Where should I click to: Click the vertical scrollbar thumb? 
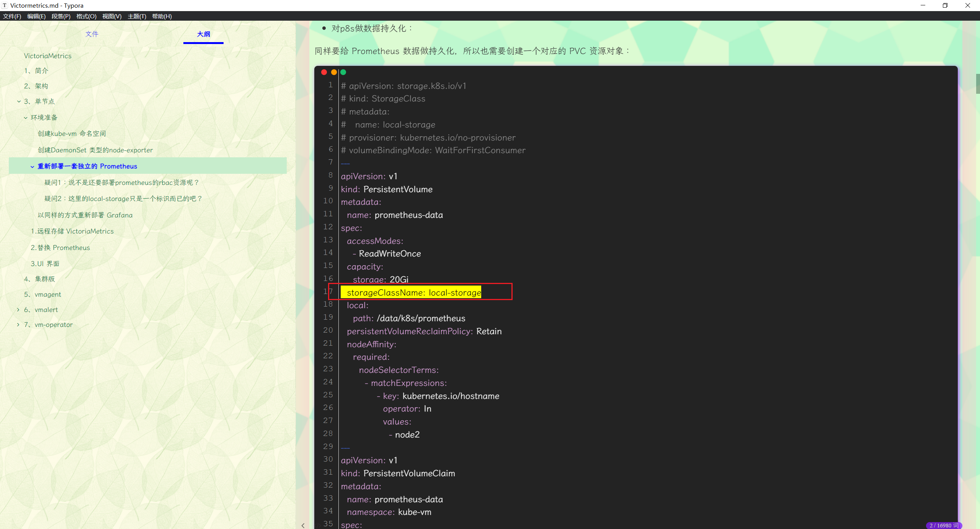pyautogui.click(x=977, y=83)
